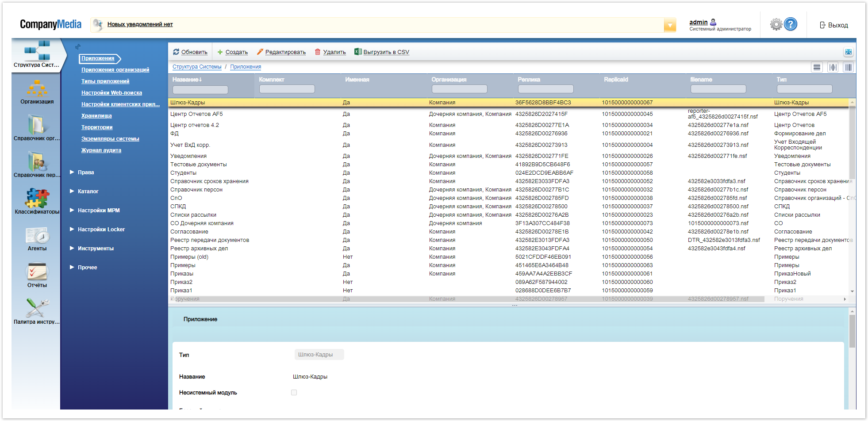
Task: Open Настройки клиентских прил... menu item
Action: pos(120,104)
